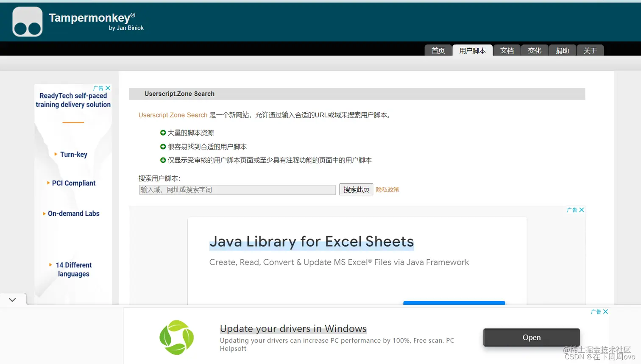641x364 pixels.
Task: Click the 搜索用户脚本 label
Action: click(160, 178)
